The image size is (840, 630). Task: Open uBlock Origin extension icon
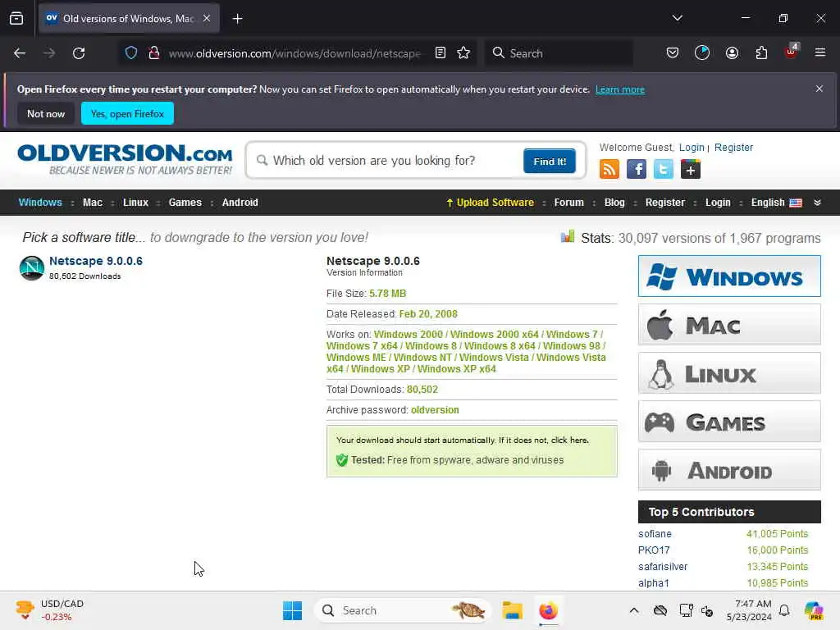tap(791, 52)
